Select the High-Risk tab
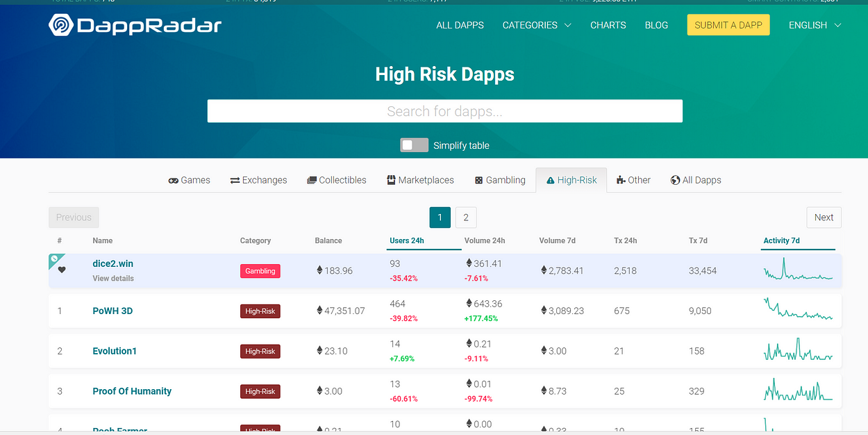 571,180
